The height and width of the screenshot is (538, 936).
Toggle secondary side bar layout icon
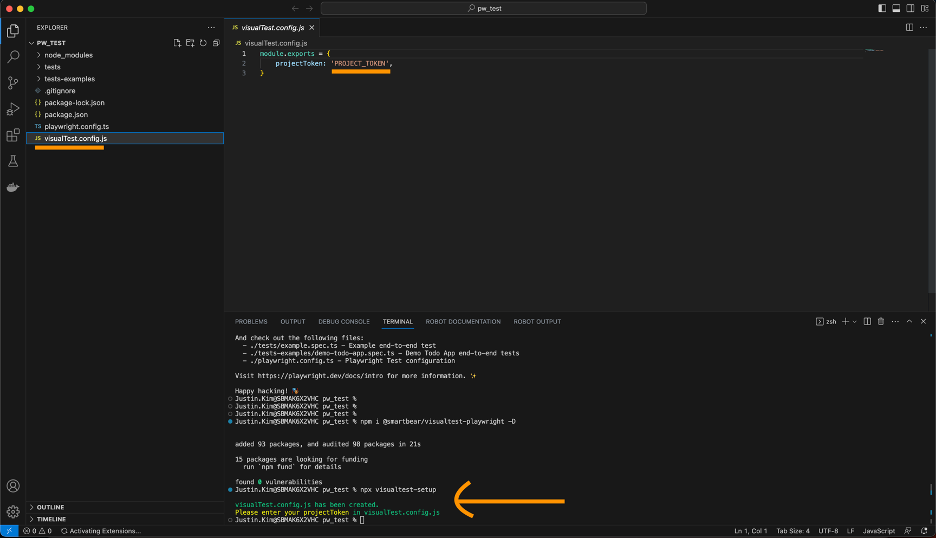tap(910, 8)
